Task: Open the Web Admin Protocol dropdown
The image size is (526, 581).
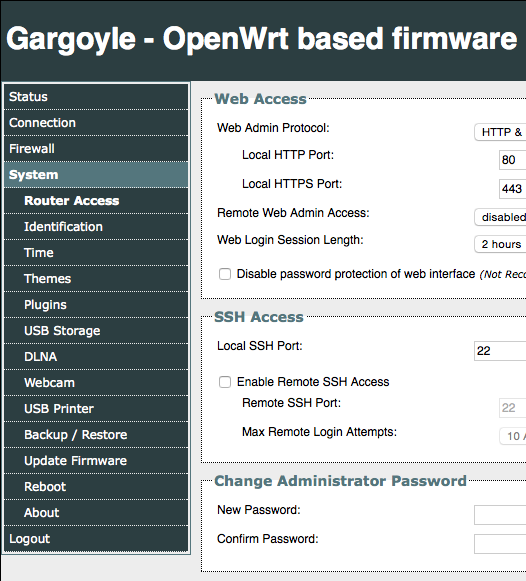Action: pyautogui.click(x=500, y=132)
